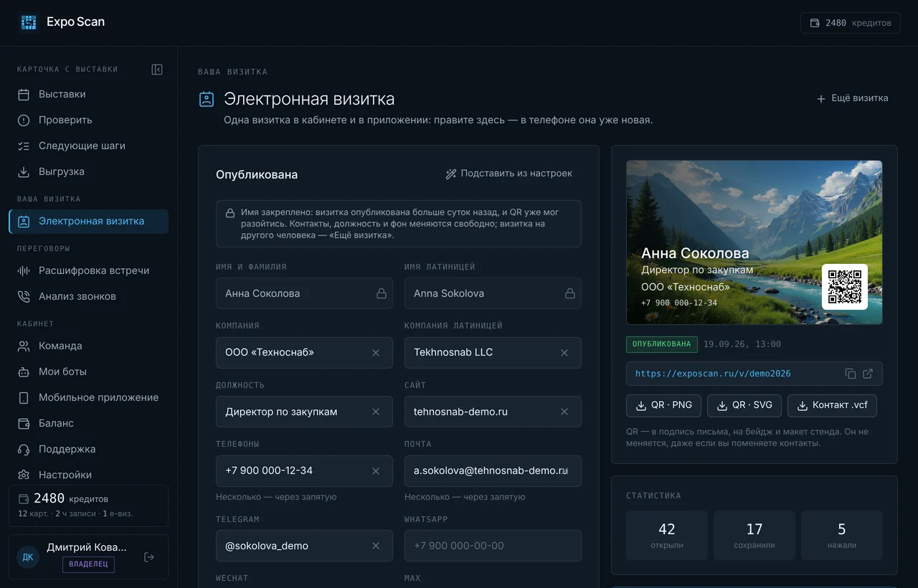Clear the tehnosnab-demo.ru site field
The image size is (918, 588).
click(564, 412)
